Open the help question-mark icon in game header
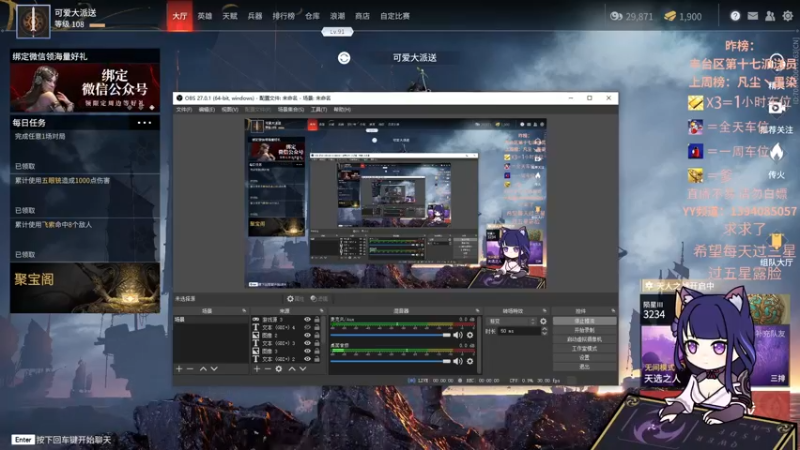 (735, 16)
